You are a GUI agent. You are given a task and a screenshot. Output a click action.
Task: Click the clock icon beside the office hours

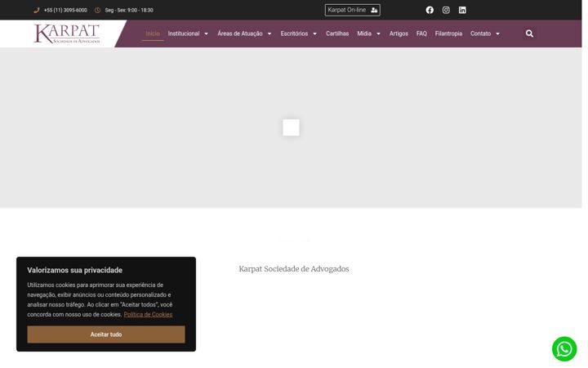click(x=97, y=10)
